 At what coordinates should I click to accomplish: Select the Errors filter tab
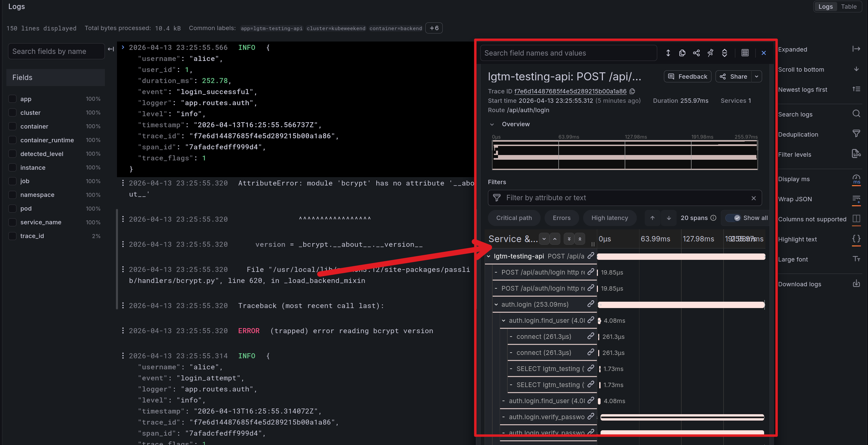pos(561,218)
